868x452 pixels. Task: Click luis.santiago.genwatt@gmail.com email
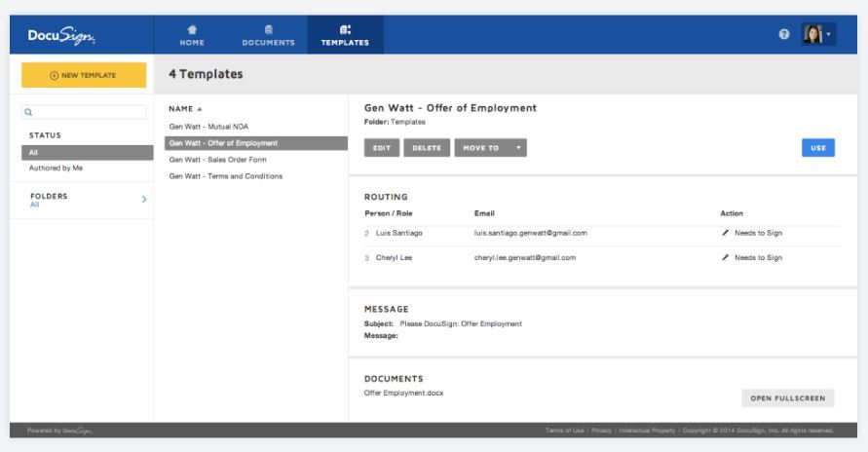(x=530, y=233)
